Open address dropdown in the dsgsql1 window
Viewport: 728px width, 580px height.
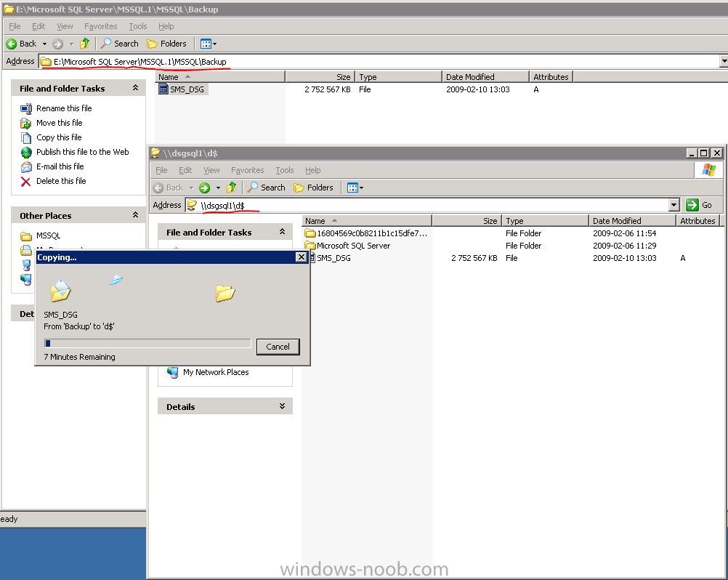coord(674,205)
